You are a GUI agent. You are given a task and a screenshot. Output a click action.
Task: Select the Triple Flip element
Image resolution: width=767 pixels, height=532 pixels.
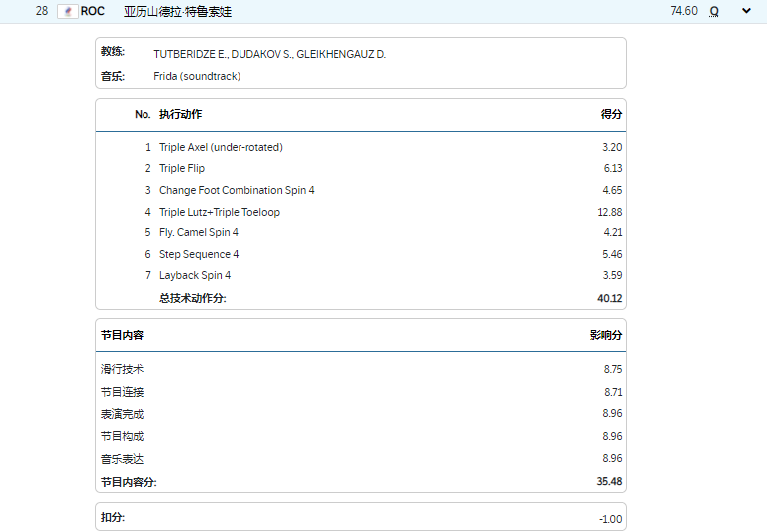[x=182, y=169]
